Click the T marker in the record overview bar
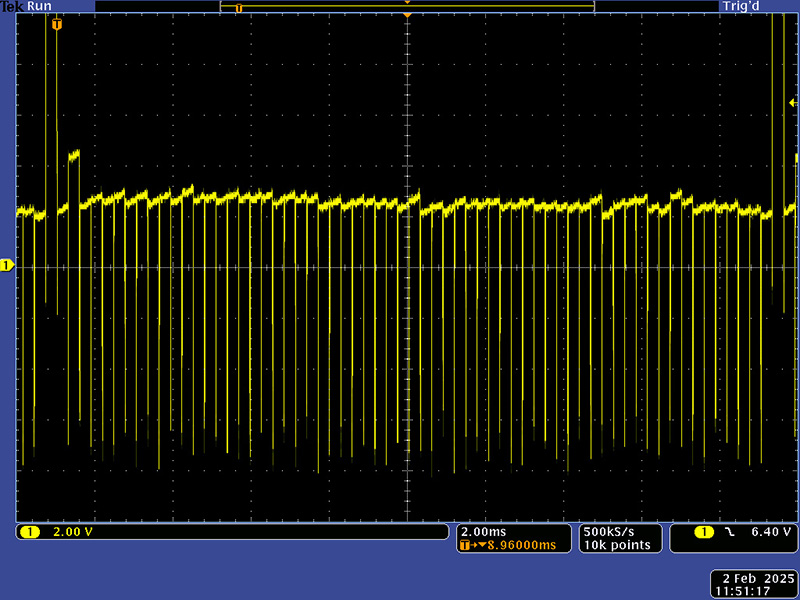Image resolution: width=800 pixels, height=600 pixels. click(x=238, y=7)
